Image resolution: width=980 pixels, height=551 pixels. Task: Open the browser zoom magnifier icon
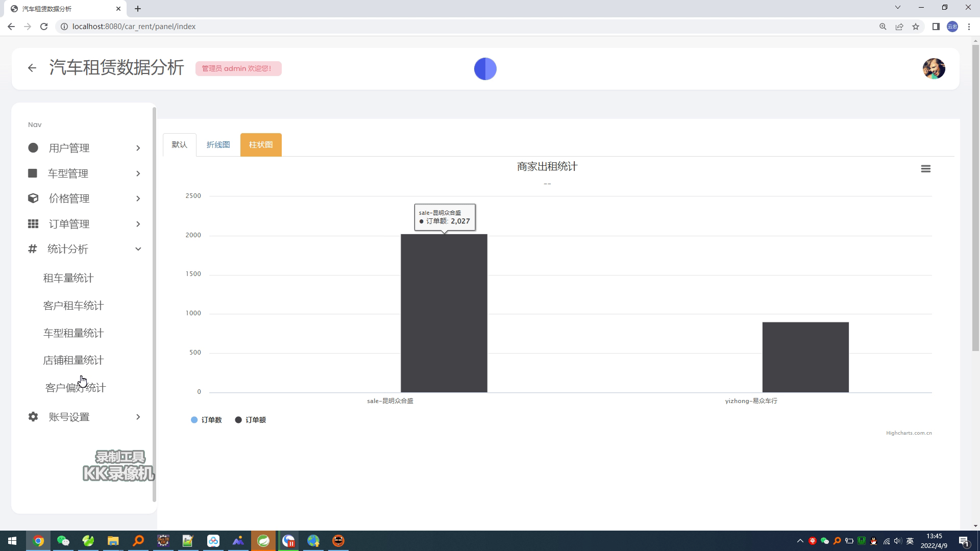click(883, 27)
